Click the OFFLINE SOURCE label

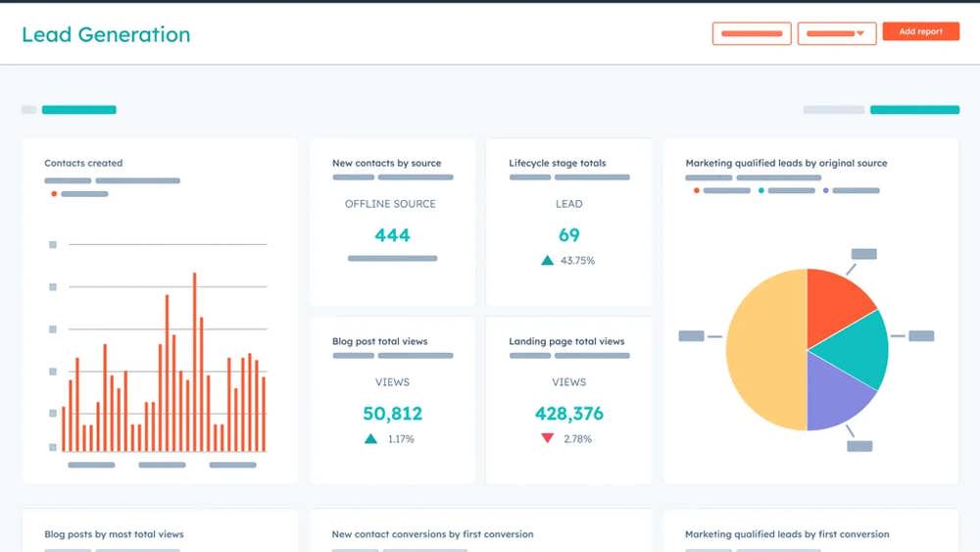(x=390, y=204)
